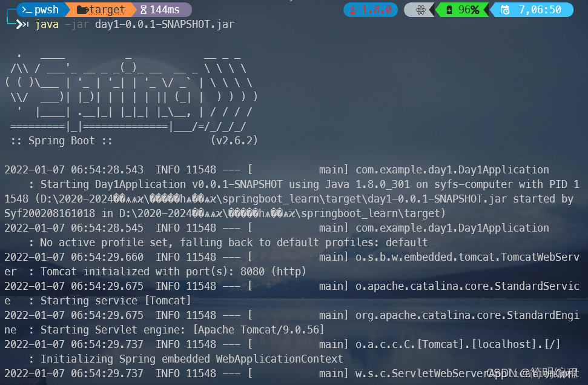Click the prompt arrow before java command

(22, 24)
